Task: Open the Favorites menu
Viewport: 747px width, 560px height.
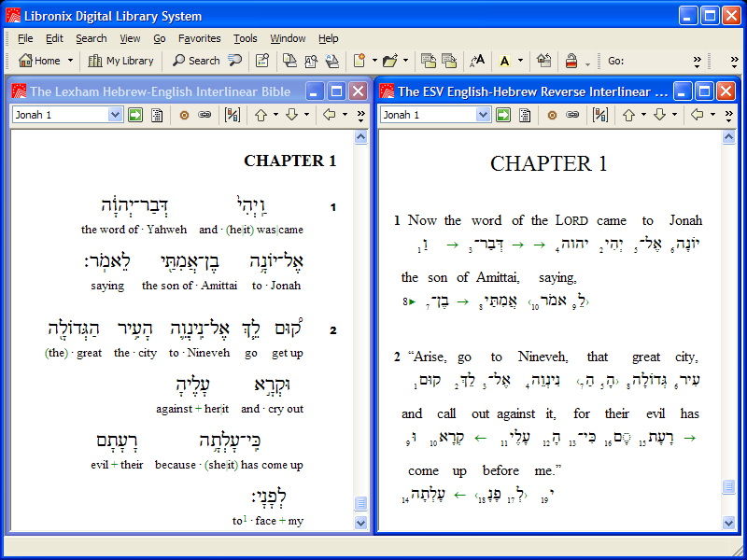Action: (x=200, y=38)
